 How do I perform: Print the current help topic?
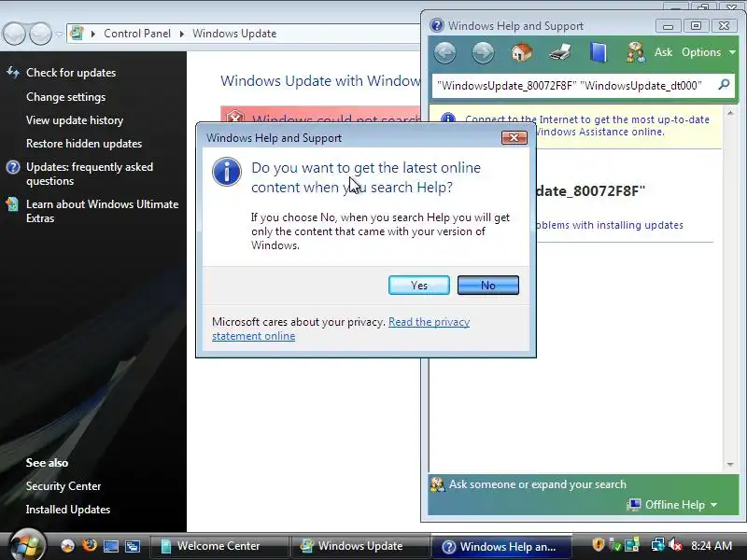pyautogui.click(x=559, y=52)
